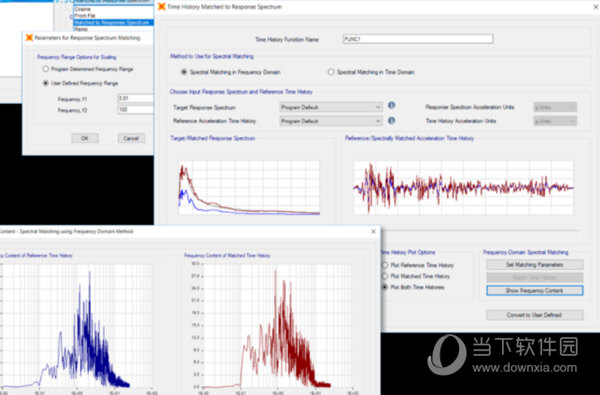Open Target Response Spectrum dropdown

pyautogui.click(x=331, y=107)
